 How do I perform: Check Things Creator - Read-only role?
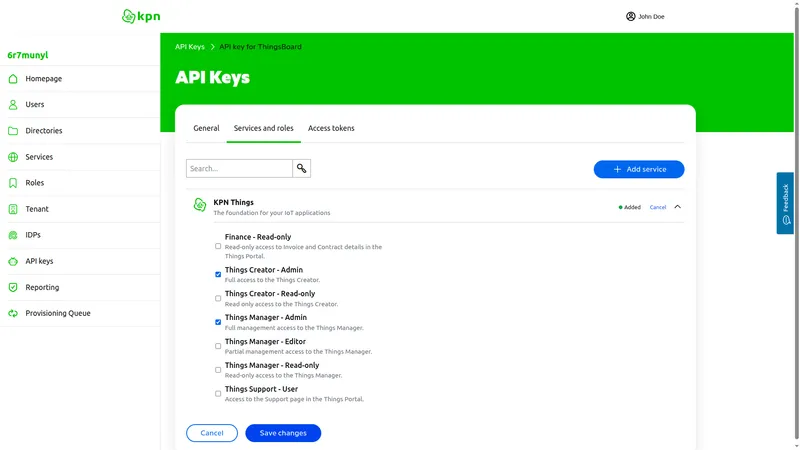tap(218, 298)
